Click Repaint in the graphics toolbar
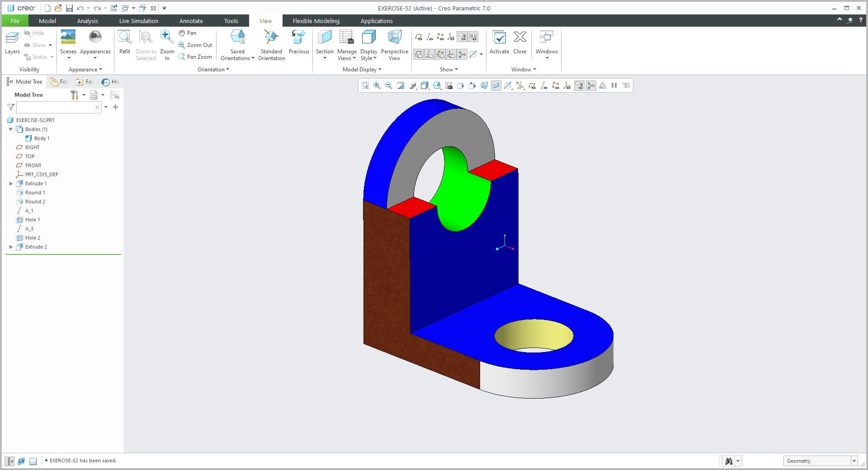Image resolution: width=868 pixels, height=470 pixels. click(401, 86)
